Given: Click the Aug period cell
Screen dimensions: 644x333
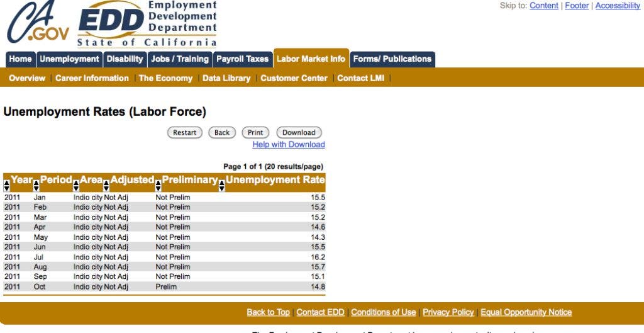Looking at the screenshot, I should point(40,267).
